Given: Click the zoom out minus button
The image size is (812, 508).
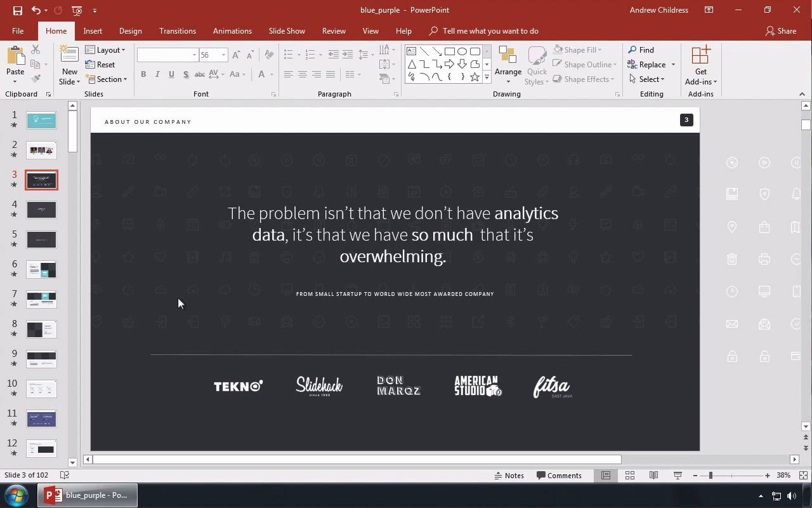Looking at the screenshot, I should pyautogui.click(x=695, y=476).
